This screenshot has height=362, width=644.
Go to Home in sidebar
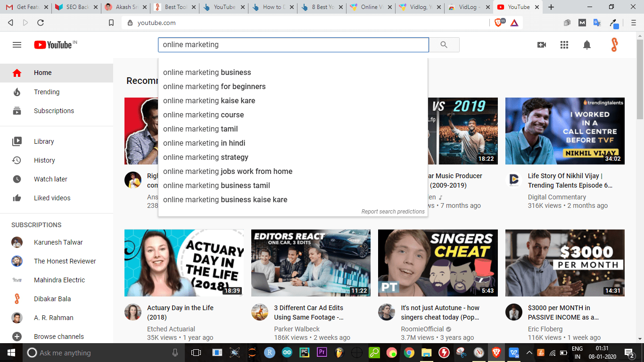(57, 73)
